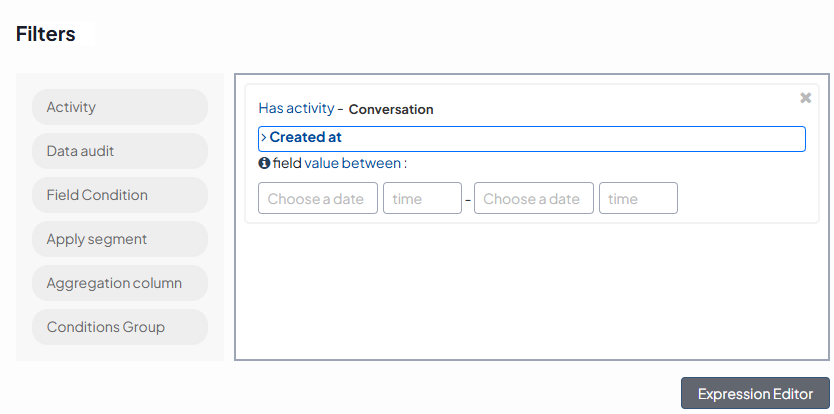Focus the end Choose a date field
The width and height of the screenshot is (834, 414).
tap(533, 198)
